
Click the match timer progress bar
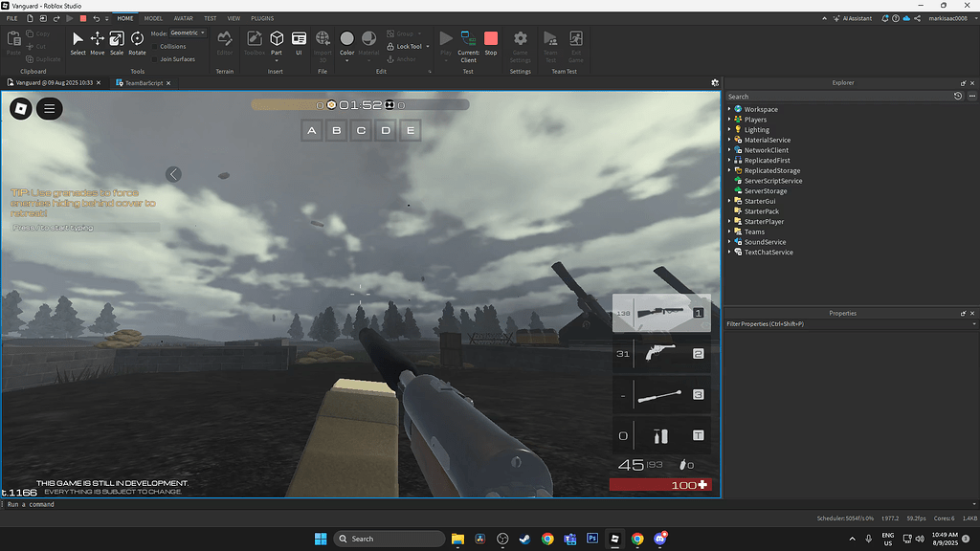tap(360, 105)
